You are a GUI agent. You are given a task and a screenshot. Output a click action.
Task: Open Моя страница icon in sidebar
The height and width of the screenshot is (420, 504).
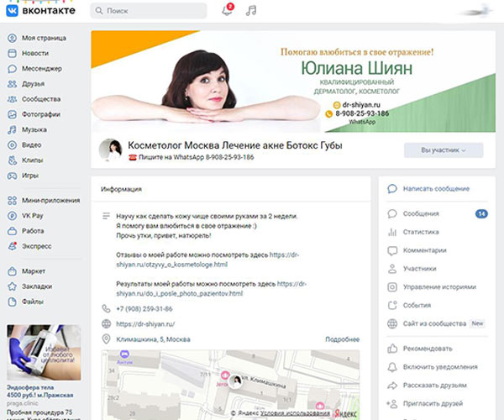[x=12, y=38]
